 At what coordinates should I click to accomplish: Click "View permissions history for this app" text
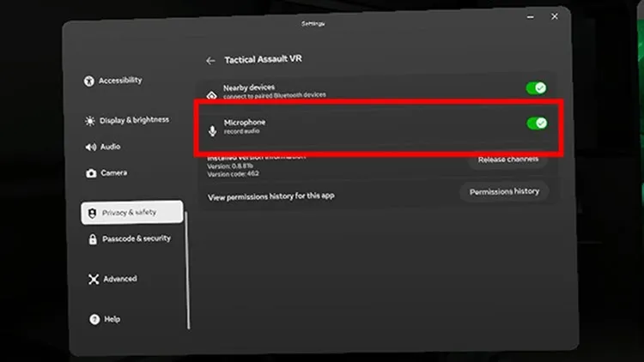click(270, 196)
